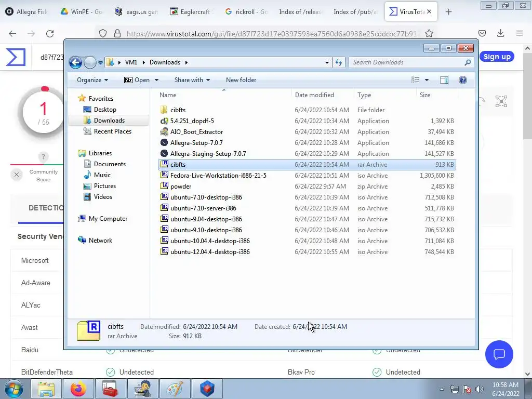Open Music library in the sidebar
The image size is (532, 399).
click(102, 175)
